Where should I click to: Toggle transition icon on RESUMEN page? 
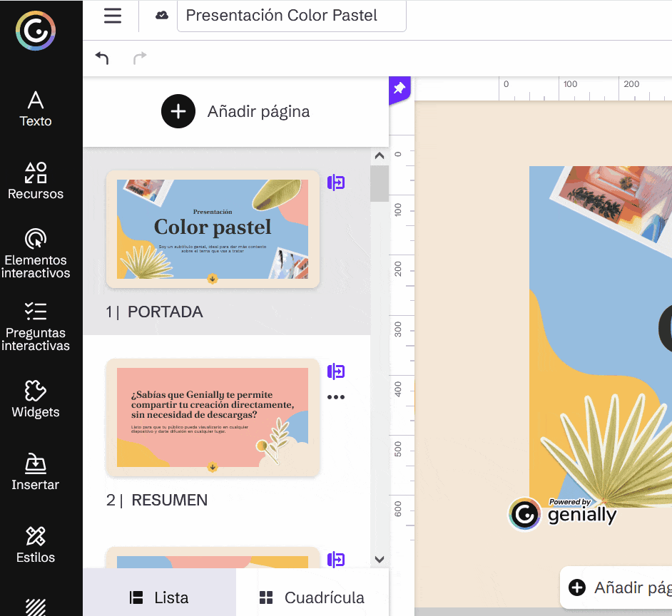point(336,371)
